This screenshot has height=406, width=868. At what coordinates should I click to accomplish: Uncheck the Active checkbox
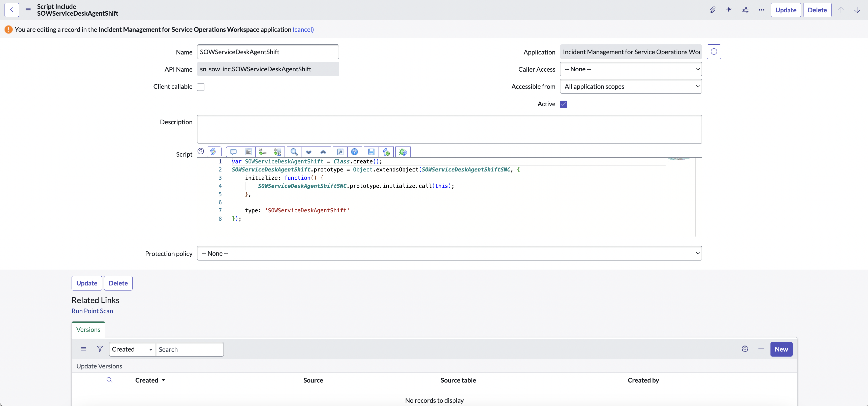pos(564,104)
